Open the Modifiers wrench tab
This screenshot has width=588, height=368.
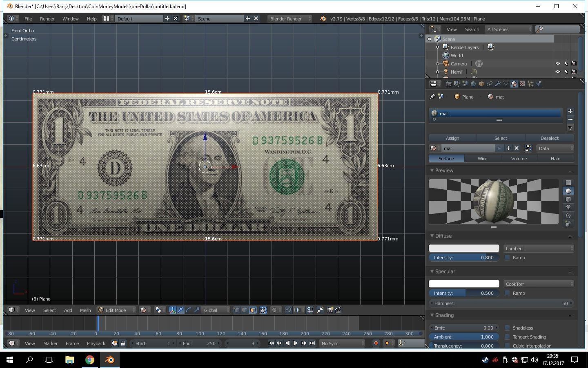click(498, 84)
